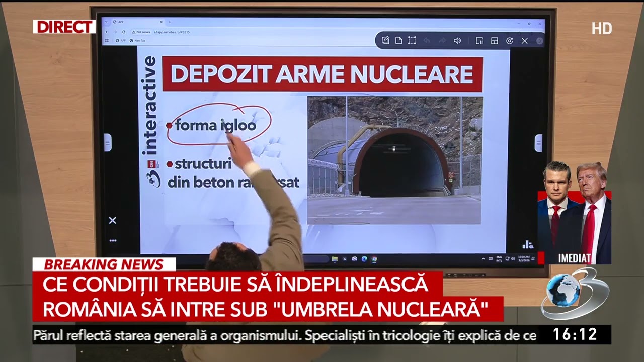Click the taskbar volume icon
This screenshot has width=644, height=362.
[513, 259]
